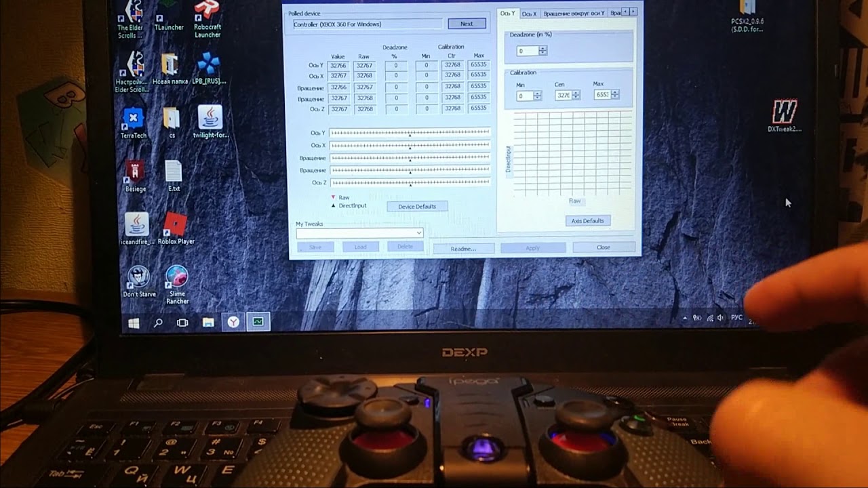868x488 pixels.
Task: Select the Новая папка folder icon
Action: click(x=170, y=70)
